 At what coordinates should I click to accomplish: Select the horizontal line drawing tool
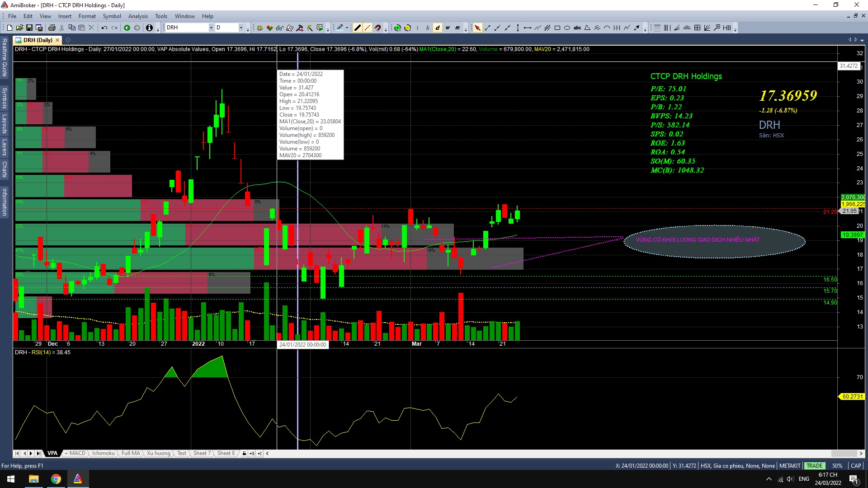point(528,28)
